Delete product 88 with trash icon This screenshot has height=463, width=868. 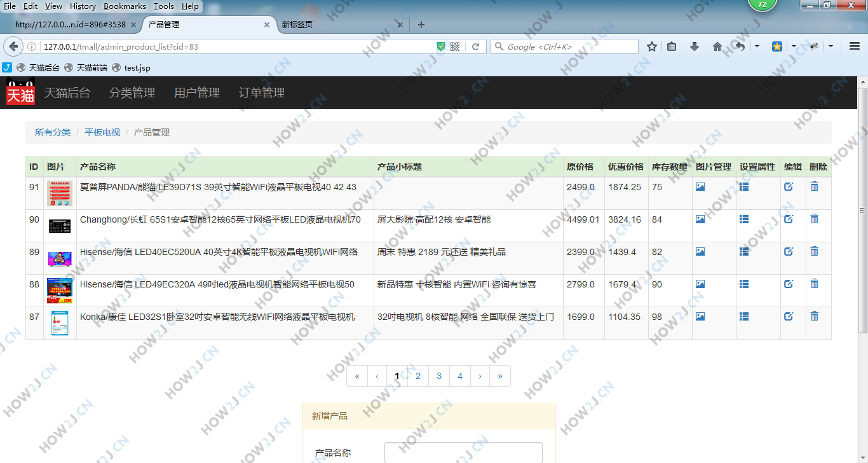click(814, 284)
